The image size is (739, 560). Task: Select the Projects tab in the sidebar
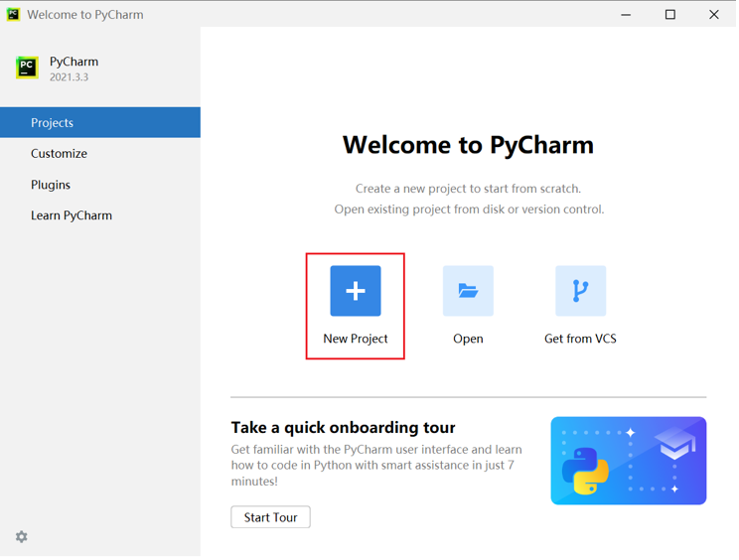point(99,123)
